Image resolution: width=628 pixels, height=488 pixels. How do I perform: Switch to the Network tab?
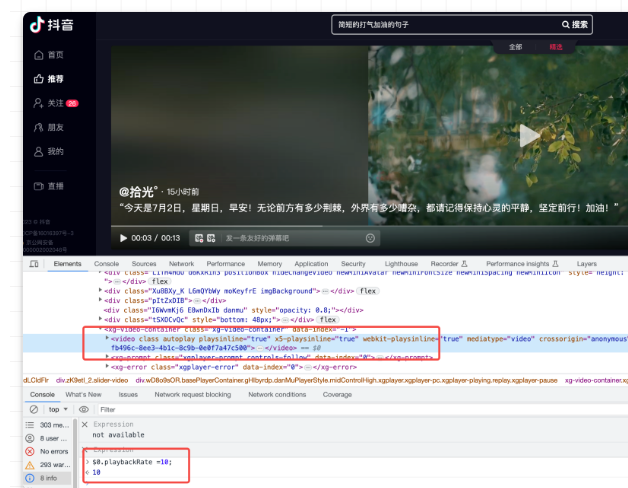point(181,264)
